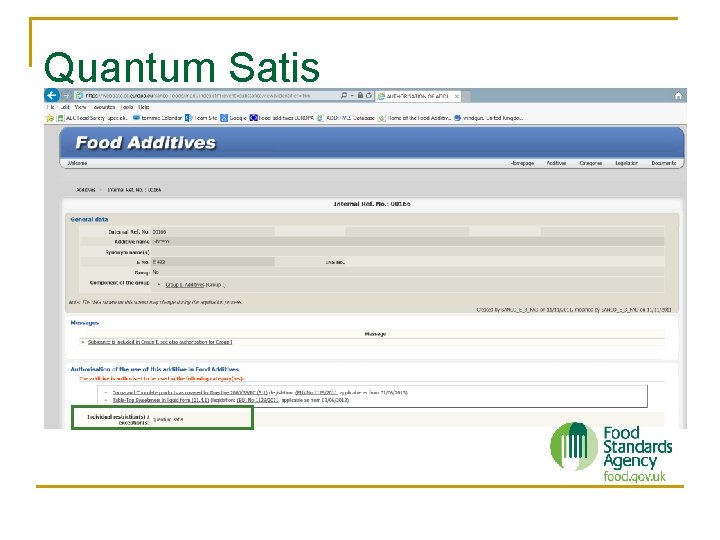Click the Welcome item in site navigation
The image size is (720, 540).
[77, 163]
